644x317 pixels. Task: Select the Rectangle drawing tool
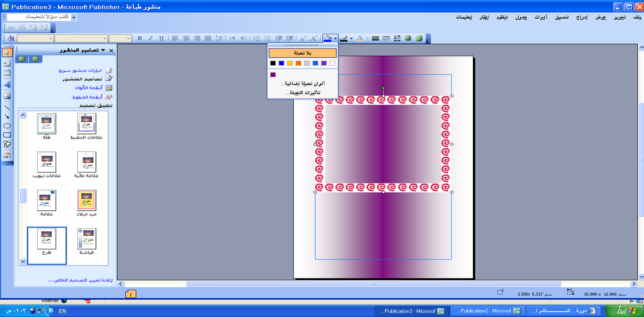(x=7, y=135)
